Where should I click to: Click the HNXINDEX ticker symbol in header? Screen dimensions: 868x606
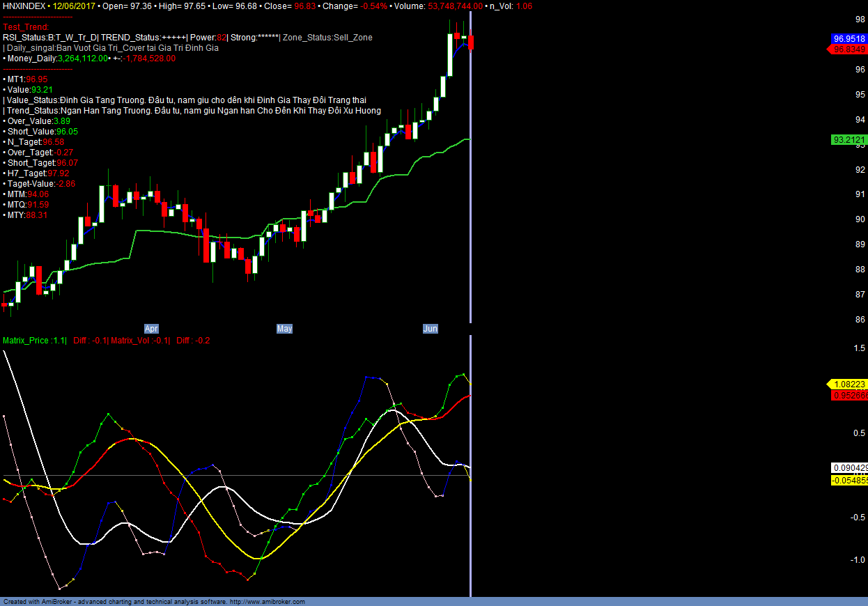tap(24, 6)
